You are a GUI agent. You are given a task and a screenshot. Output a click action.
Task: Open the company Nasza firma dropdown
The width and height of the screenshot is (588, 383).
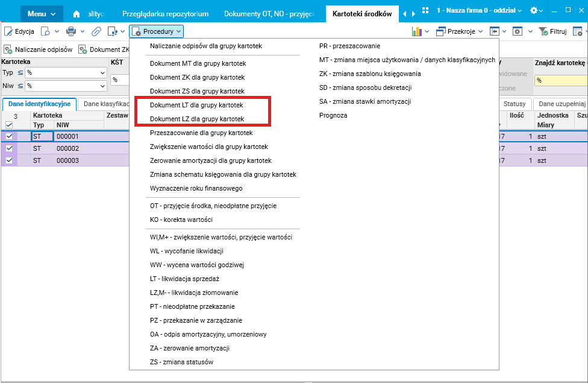click(x=479, y=10)
